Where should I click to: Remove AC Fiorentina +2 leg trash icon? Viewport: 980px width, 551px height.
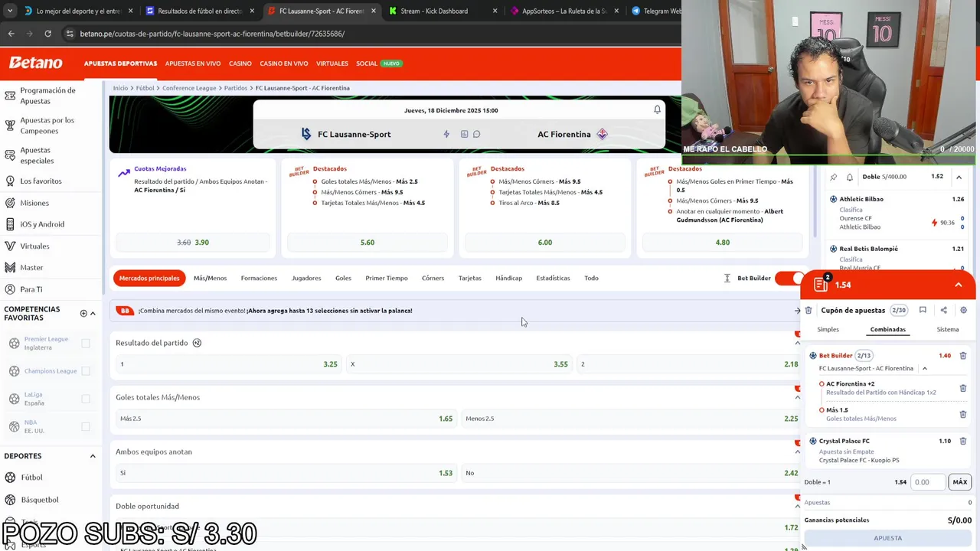[x=963, y=388]
